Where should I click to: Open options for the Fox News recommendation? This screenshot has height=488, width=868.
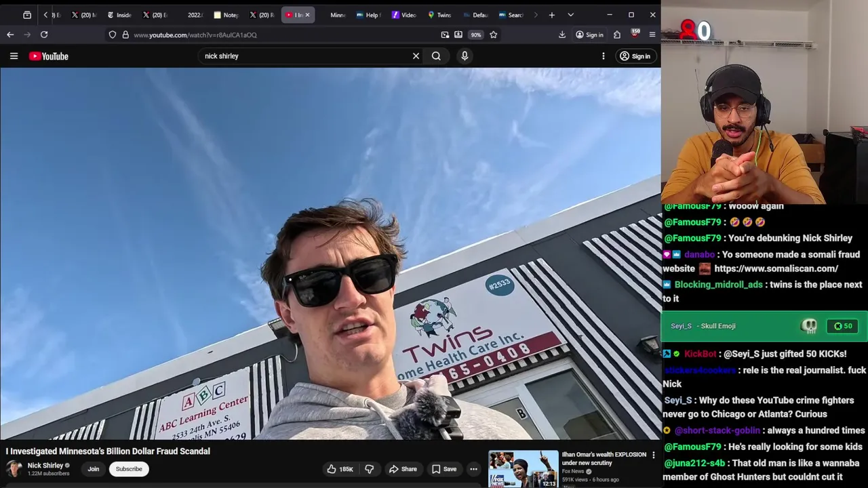(654, 455)
